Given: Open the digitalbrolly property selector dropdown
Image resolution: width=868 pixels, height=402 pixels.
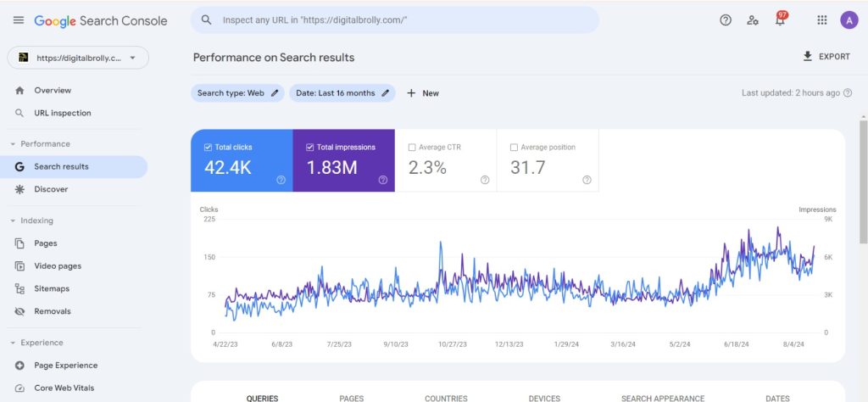Looking at the screenshot, I should coord(78,58).
